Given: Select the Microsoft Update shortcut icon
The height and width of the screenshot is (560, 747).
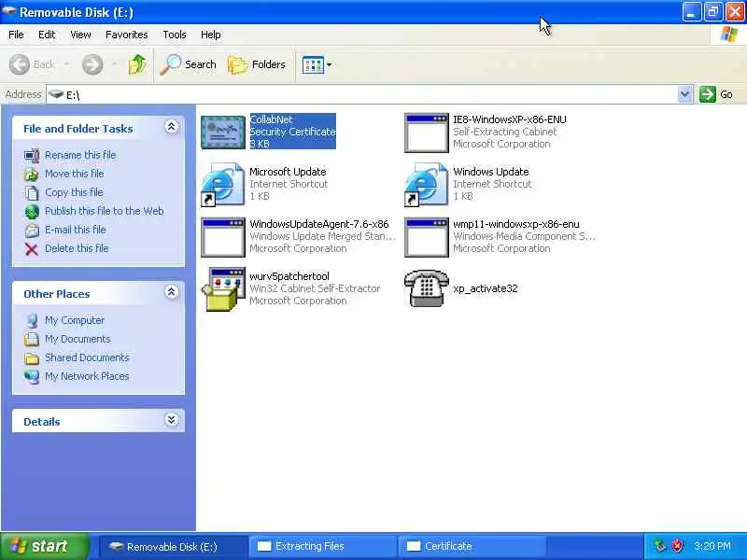Looking at the screenshot, I should coord(222,185).
